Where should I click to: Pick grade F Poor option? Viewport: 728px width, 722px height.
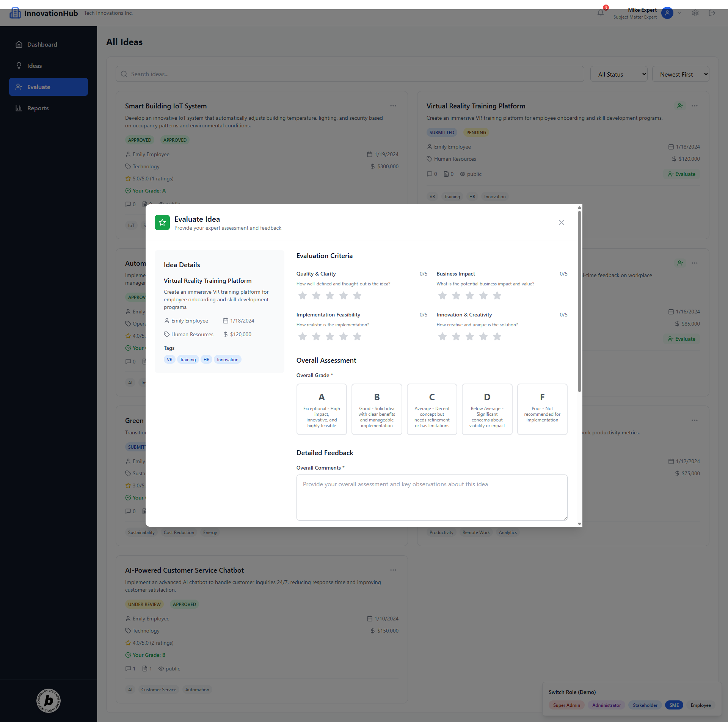(542, 409)
